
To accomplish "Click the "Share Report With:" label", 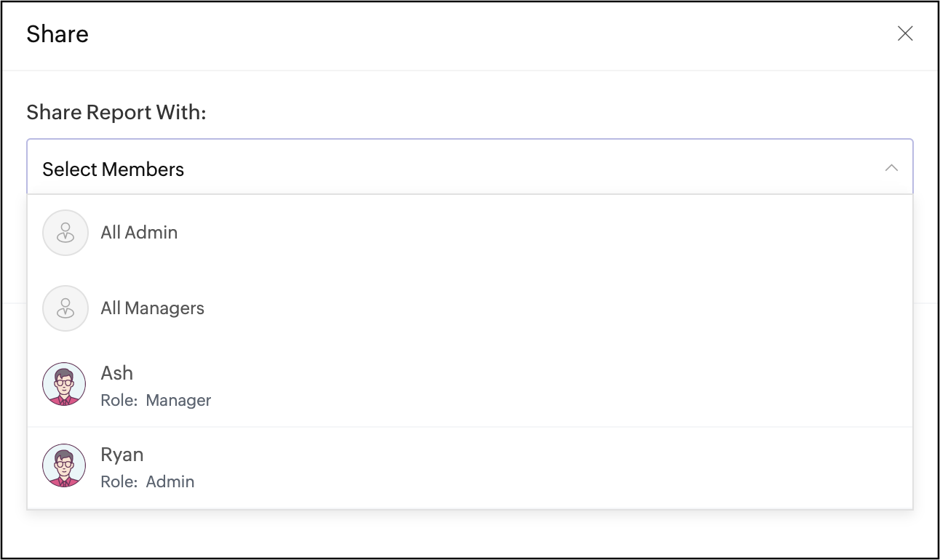I will click(116, 113).
